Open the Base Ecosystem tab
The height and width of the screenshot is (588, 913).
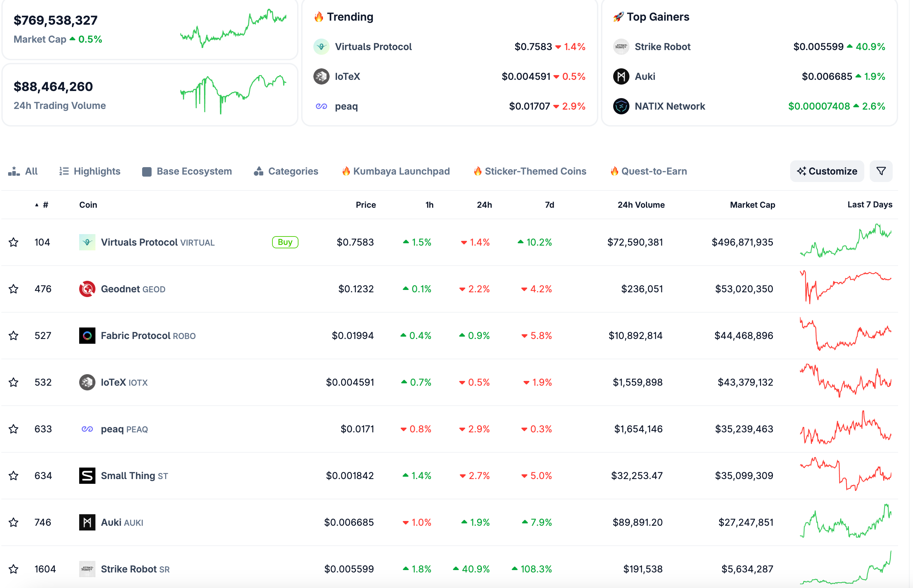click(x=187, y=171)
